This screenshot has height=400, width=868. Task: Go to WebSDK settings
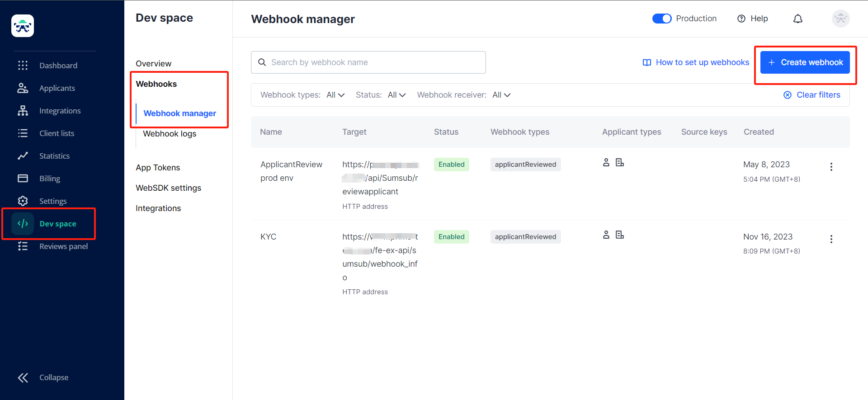[168, 188]
